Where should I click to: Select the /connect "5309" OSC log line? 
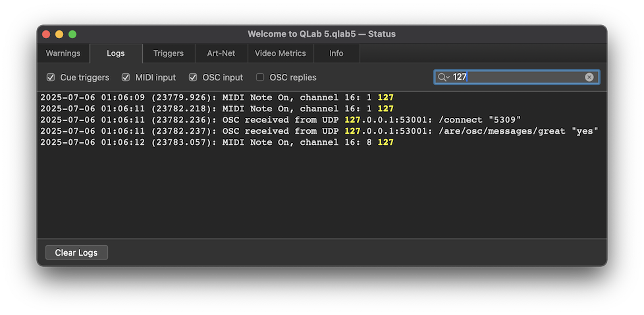[281, 120]
